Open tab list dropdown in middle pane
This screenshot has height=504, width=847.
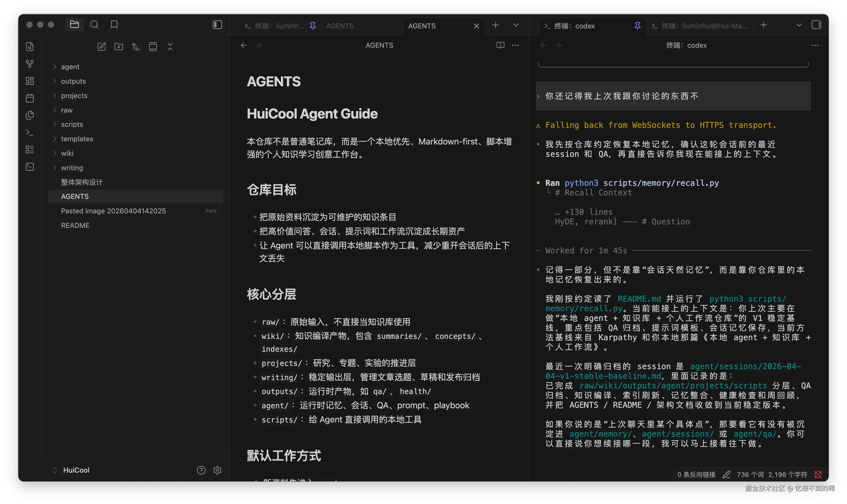point(516,25)
